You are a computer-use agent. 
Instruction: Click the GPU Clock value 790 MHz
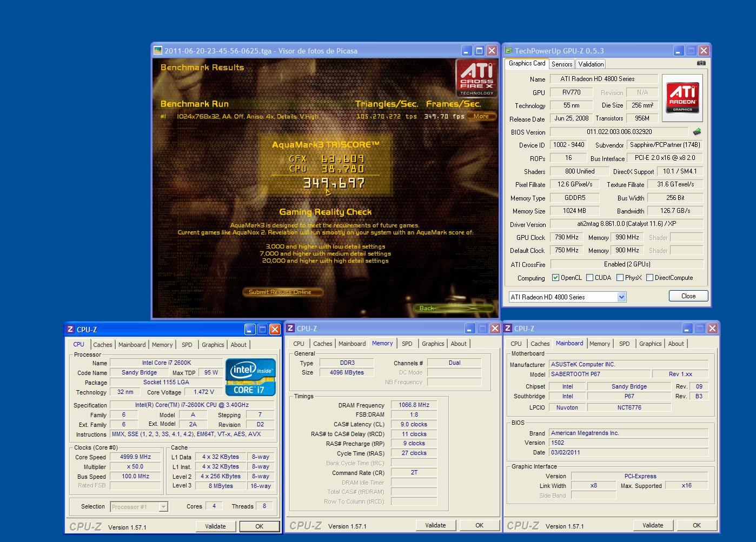(567, 237)
